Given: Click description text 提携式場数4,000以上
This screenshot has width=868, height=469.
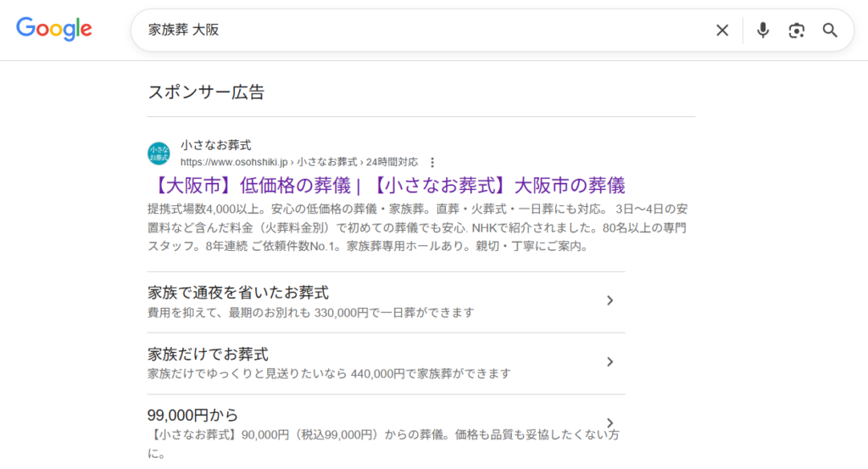Looking at the screenshot, I should 205,209.
